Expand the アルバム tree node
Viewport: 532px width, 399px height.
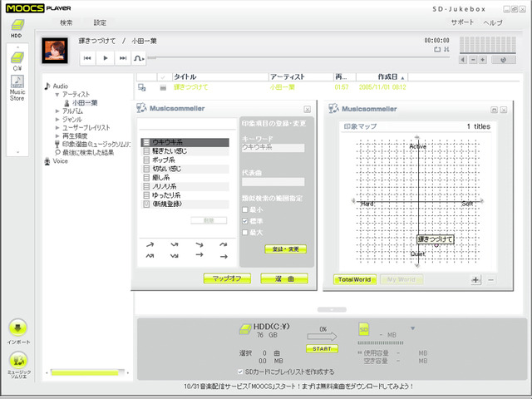pos(57,111)
